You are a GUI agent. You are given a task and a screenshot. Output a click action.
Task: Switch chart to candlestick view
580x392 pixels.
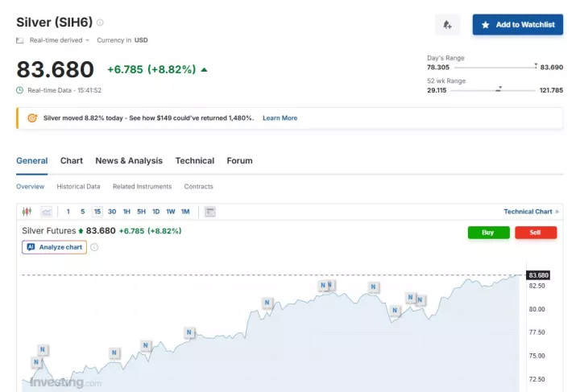tap(27, 212)
